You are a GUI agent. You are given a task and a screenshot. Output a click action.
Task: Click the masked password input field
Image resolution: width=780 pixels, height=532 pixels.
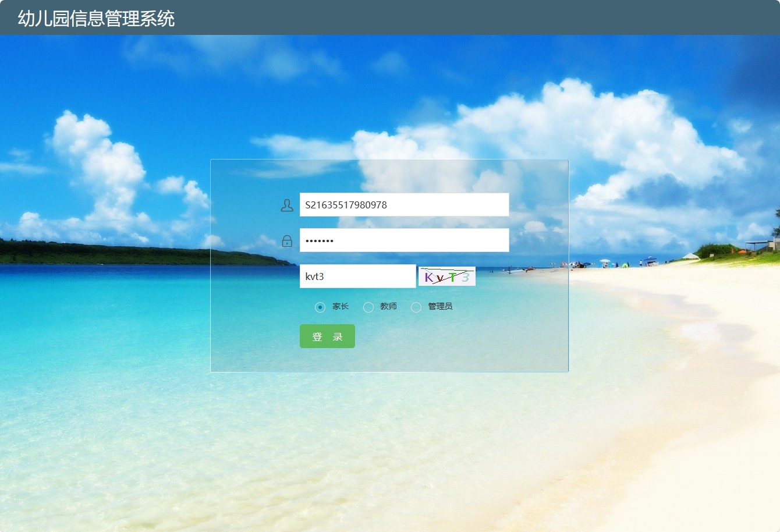404,239
